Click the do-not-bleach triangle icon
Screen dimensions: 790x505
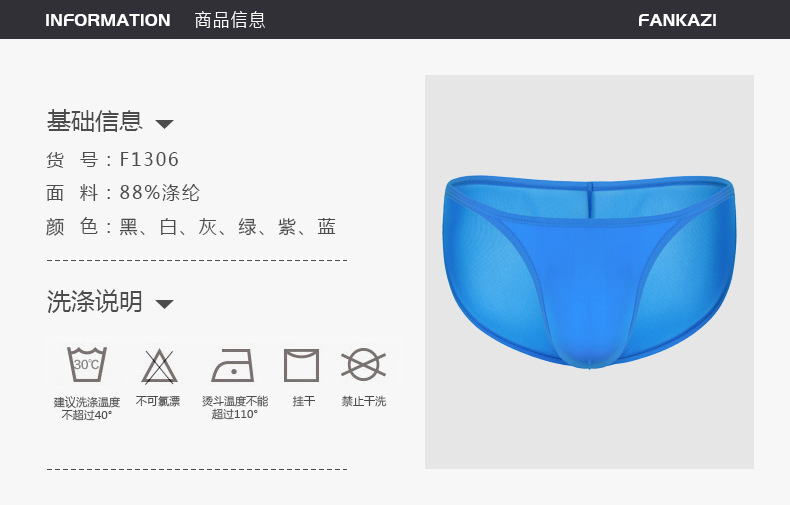(x=159, y=366)
